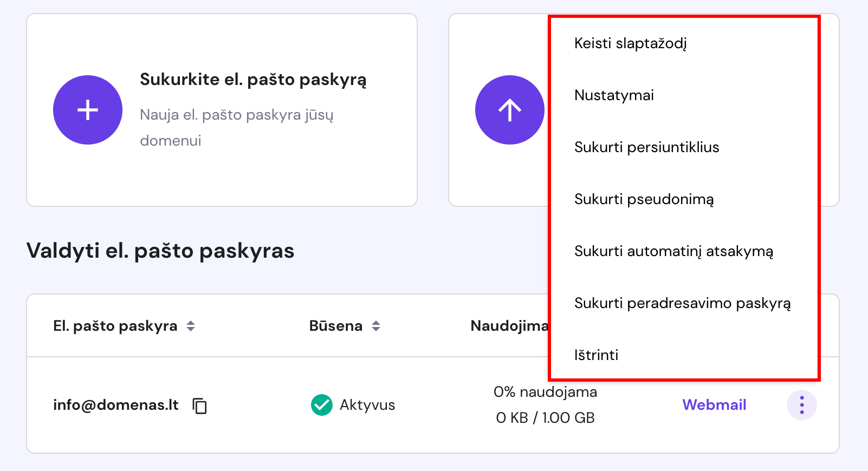Choose Sukurti persiuntiklius menu entry
This screenshot has width=868, height=471.
pos(646,147)
